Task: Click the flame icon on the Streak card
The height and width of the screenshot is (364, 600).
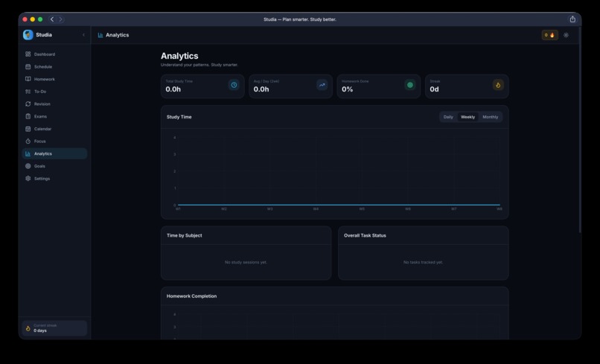Action: pos(498,85)
